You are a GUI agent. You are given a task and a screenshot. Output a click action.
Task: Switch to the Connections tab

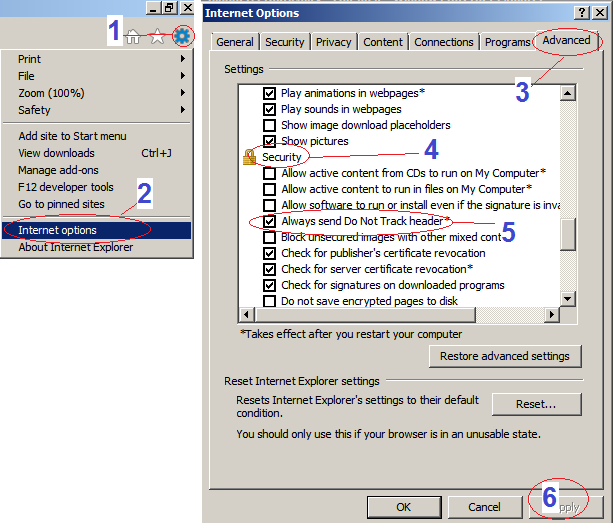coord(444,42)
